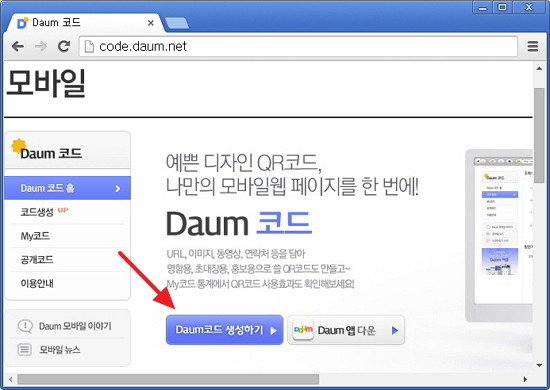Click the chevron on Daum 코드 홈 item

[x=118, y=189]
